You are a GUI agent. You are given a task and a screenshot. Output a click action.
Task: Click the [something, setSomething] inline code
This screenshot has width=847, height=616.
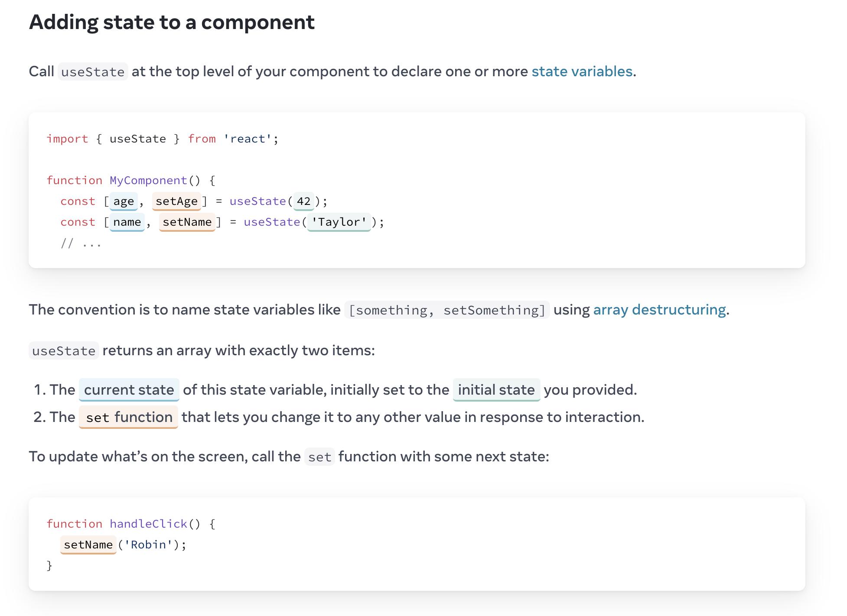pyautogui.click(x=447, y=310)
